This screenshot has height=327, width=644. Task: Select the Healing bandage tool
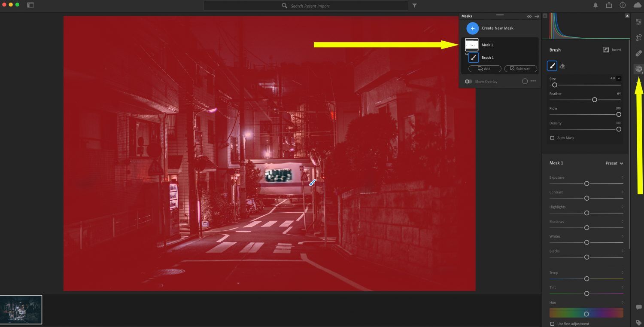(638, 53)
